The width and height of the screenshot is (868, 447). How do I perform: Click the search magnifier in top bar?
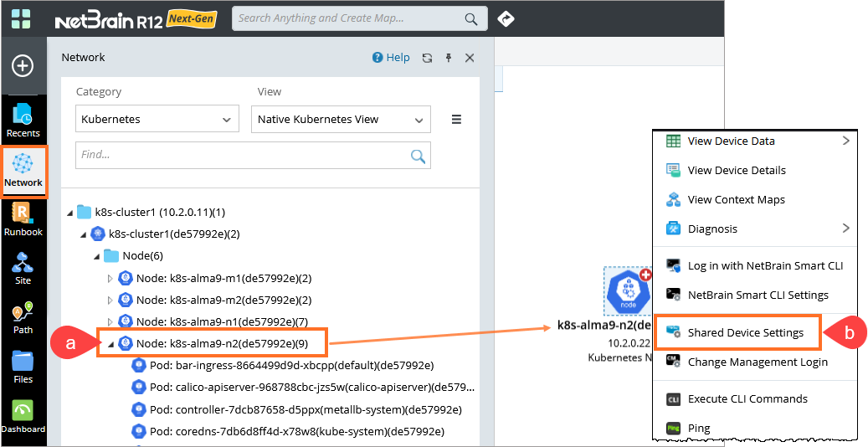tap(470, 18)
